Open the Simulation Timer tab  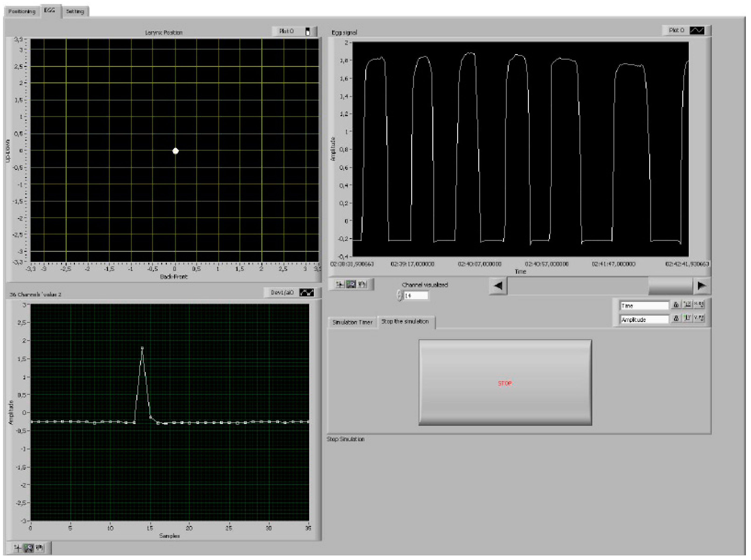click(x=353, y=322)
